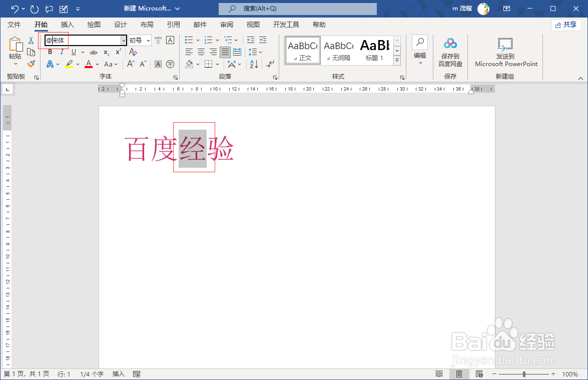Image resolution: width=588 pixels, height=380 pixels.
Task: Open the phonetic guide (wén) tool
Action: 158,40
